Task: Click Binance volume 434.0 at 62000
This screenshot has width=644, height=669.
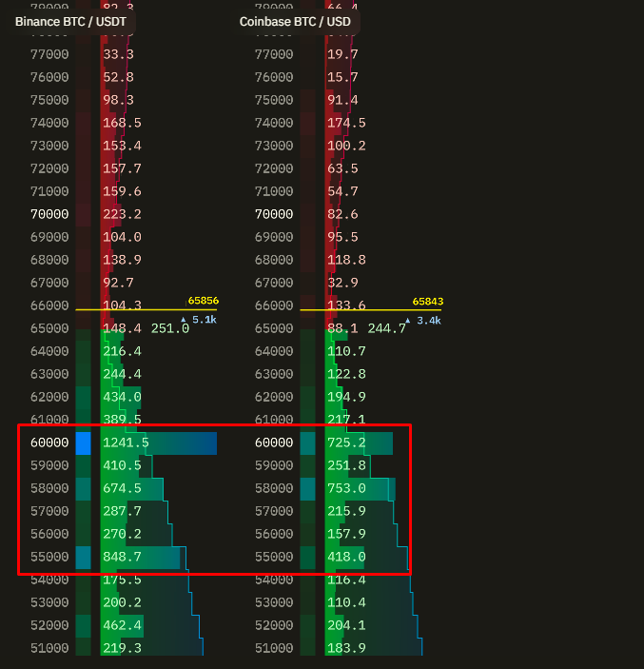Action: (x=122, y=397)
